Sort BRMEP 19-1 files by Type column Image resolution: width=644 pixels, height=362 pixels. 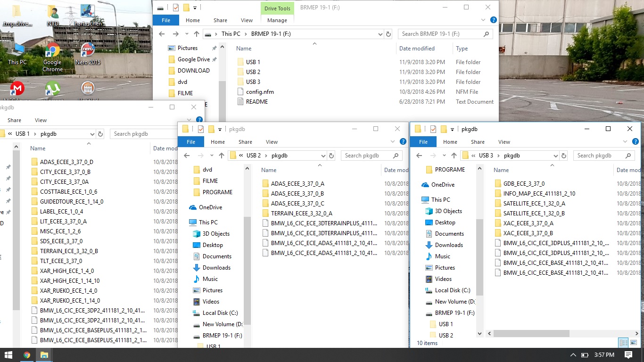(x=462, y=49)
